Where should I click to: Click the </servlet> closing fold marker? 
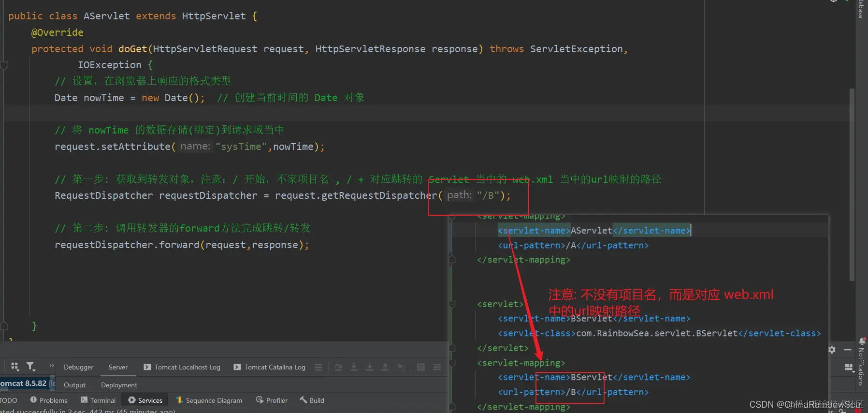[452, 348]
